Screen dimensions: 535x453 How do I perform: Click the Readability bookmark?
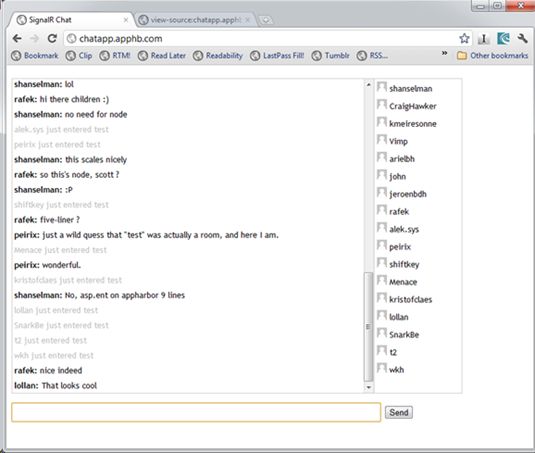[x=218, y=56]
